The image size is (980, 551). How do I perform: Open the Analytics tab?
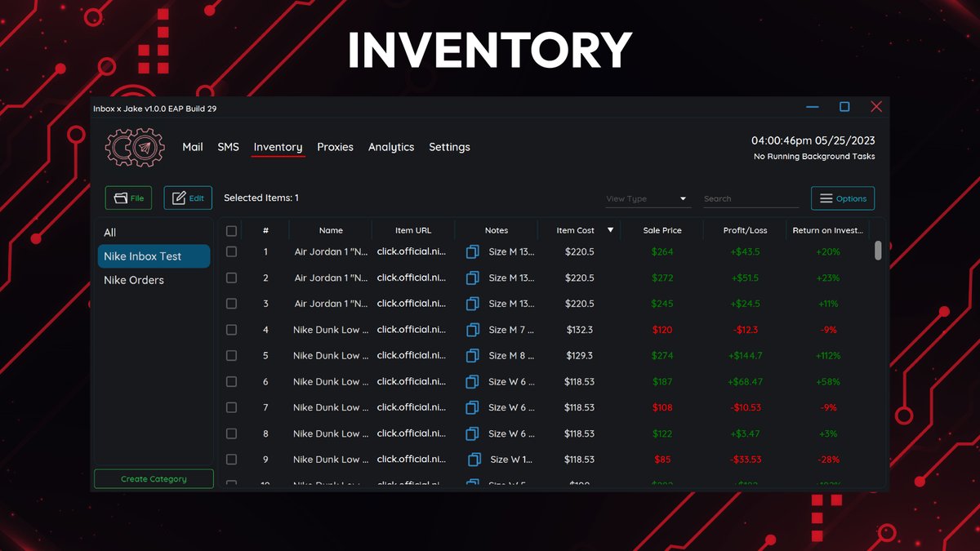coord(391,147)
